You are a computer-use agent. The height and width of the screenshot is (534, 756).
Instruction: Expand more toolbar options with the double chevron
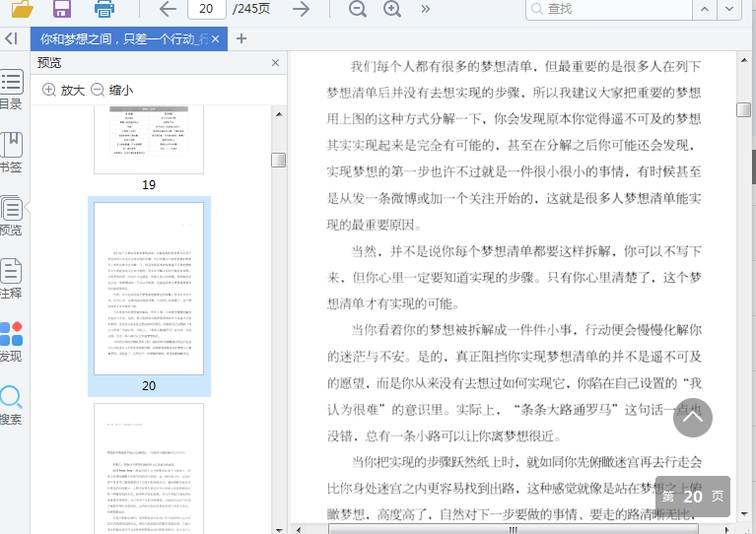click(x=425, y=9)
